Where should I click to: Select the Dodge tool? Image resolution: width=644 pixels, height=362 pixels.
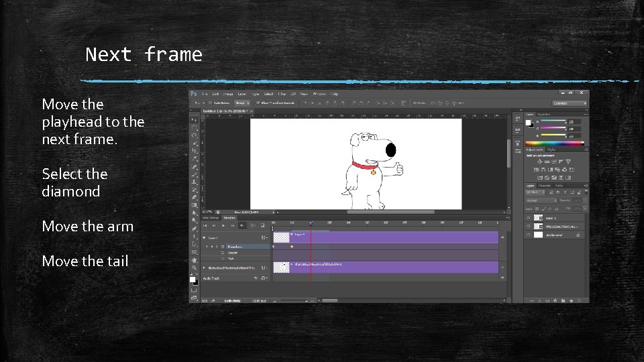point(195,221)
